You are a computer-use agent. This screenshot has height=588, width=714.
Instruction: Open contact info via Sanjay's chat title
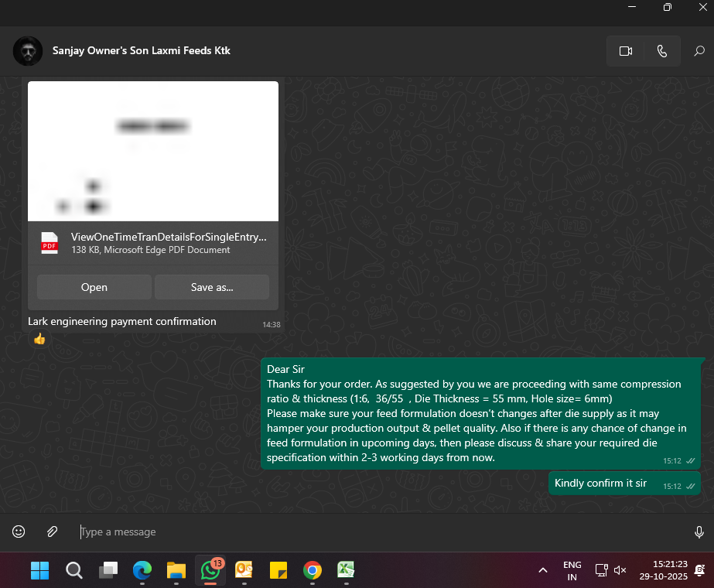coord(142,51)
